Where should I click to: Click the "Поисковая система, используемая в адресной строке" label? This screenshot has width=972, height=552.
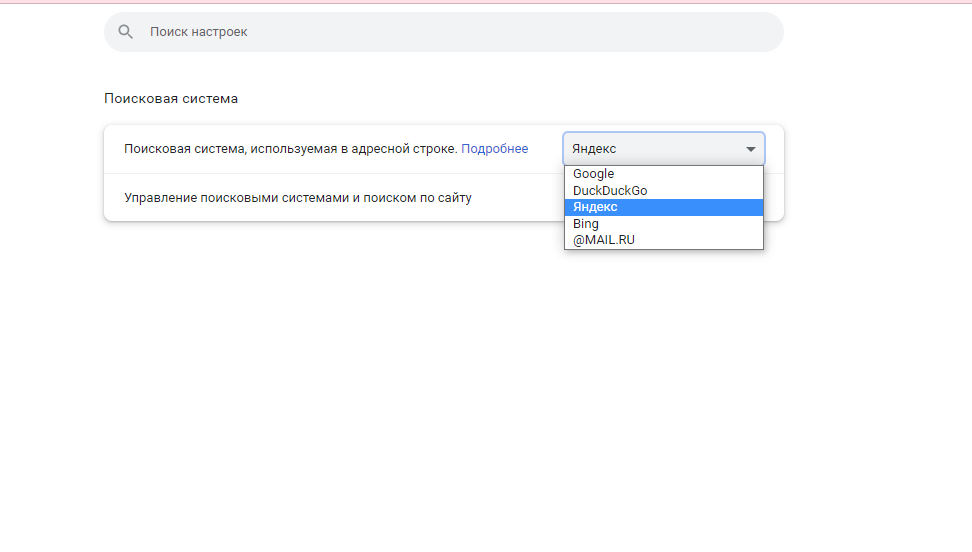pos(290,149)
